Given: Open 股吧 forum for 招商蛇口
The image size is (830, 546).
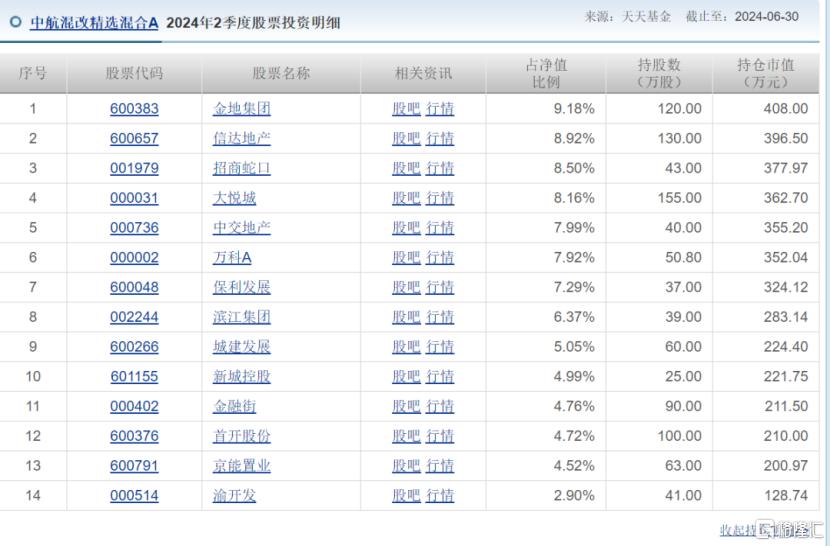Looking at the screenshot, I should (406, 168).
